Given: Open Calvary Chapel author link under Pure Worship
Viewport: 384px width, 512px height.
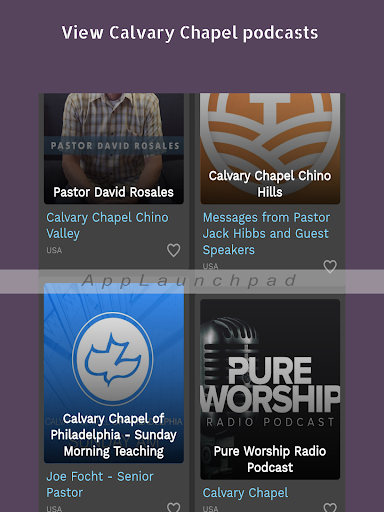Looking at the screenshot, I should (245, 493).
